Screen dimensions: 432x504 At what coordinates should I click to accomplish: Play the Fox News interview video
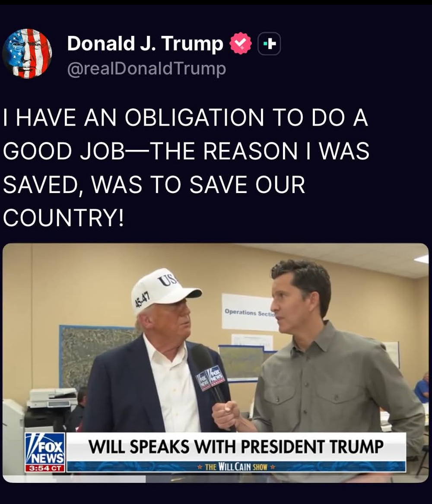(x=216, y=363)
